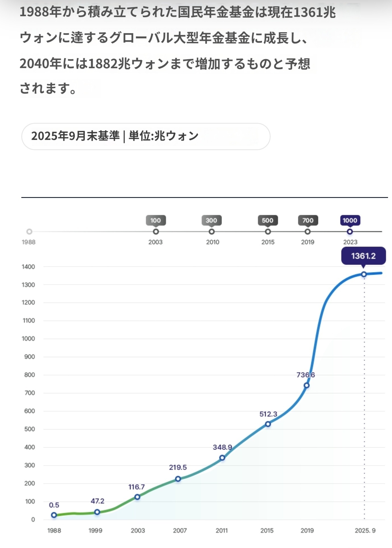Select the 2010 timeline milestone marker
The width and height of the screenshot is (392, 548).
[211, 232]
